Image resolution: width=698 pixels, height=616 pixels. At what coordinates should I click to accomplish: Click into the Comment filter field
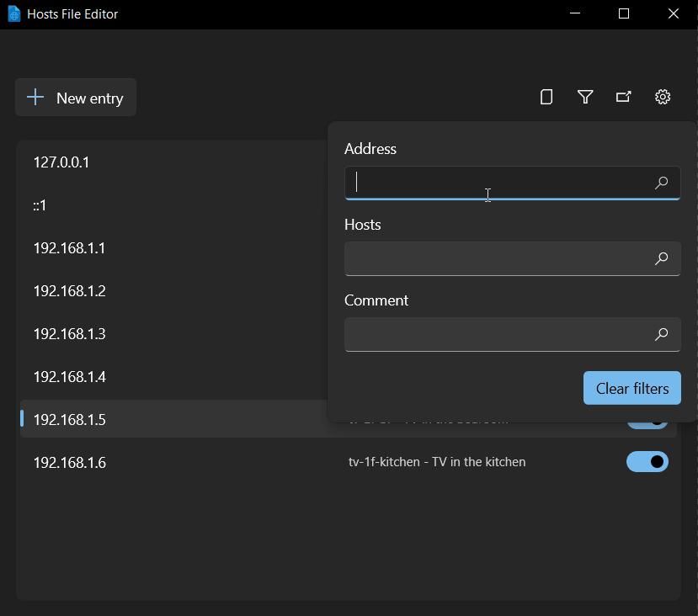(x=497, y=334)
